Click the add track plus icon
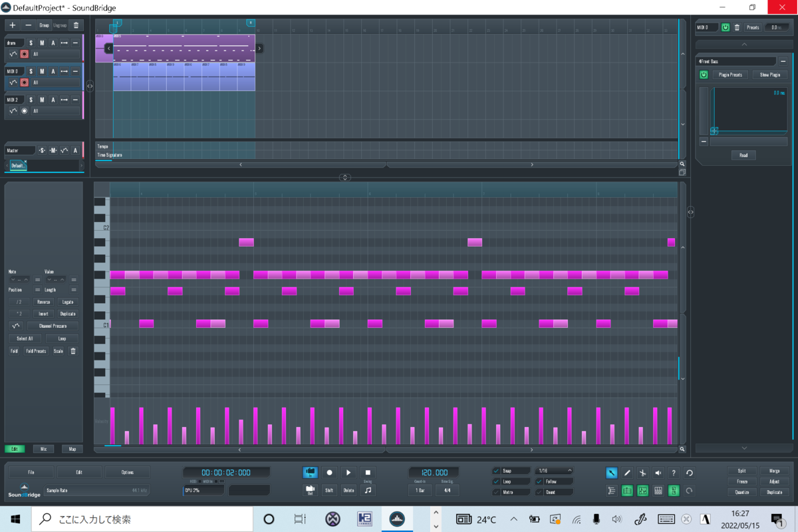 point(13,25)
